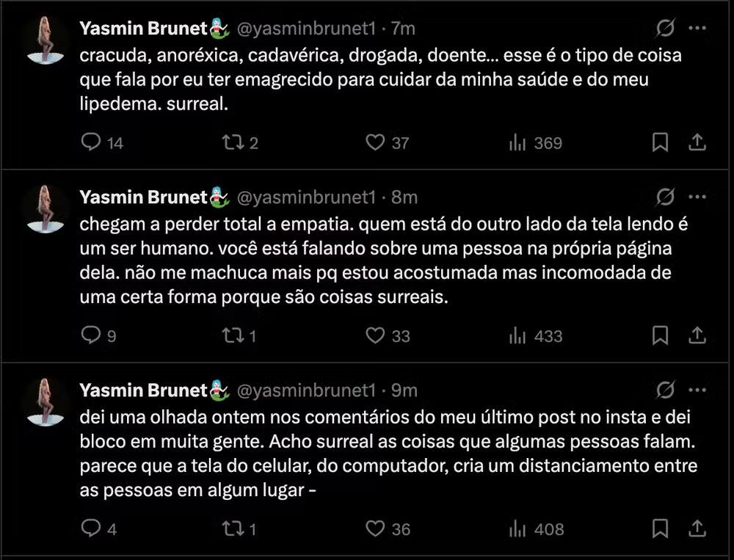
Task: Bookmark the 9m-old tweet
Action: point(661,528)
